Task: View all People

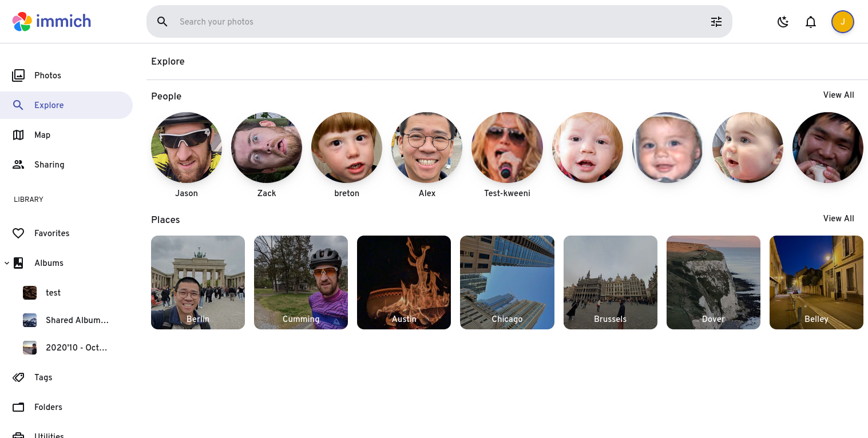Action: point(838,95)
